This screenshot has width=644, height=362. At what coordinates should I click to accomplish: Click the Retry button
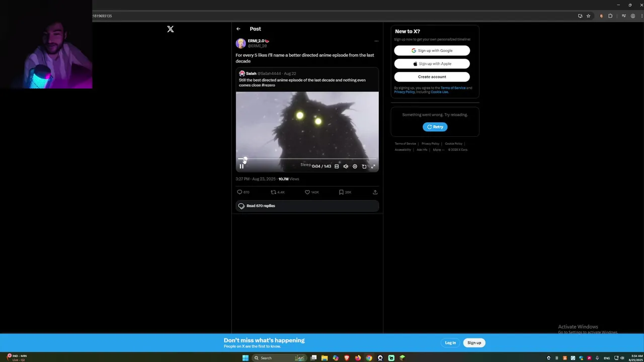(x=435, y=127)
